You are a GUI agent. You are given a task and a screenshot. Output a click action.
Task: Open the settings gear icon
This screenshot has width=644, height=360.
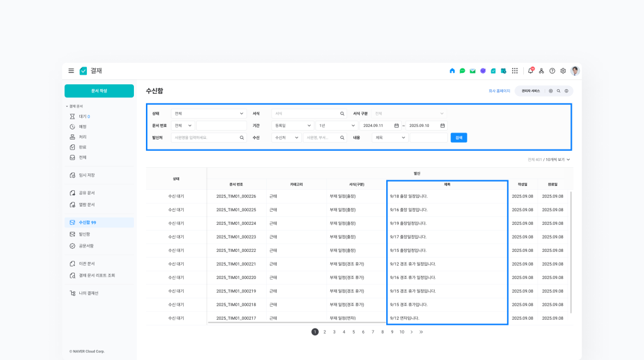point(563,71)
